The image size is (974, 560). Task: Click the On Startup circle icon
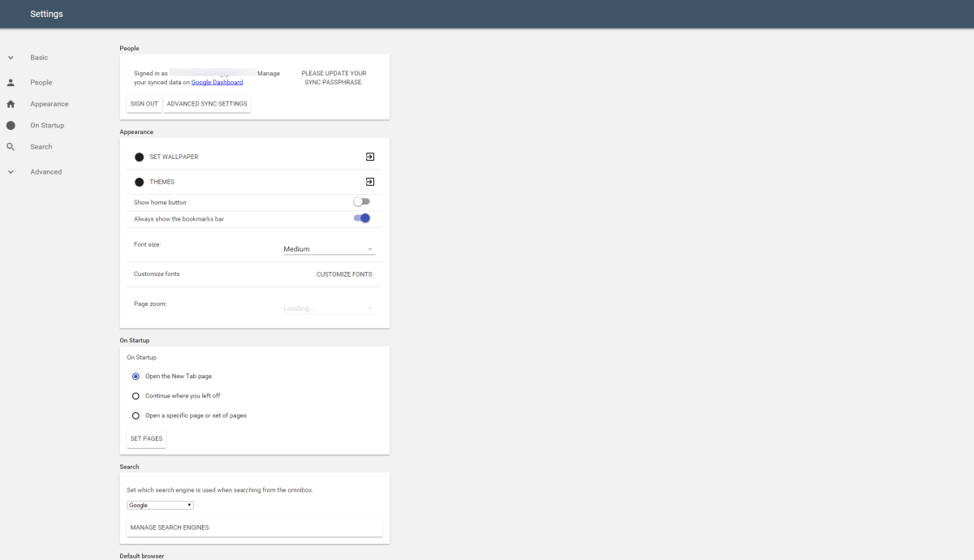11,126
